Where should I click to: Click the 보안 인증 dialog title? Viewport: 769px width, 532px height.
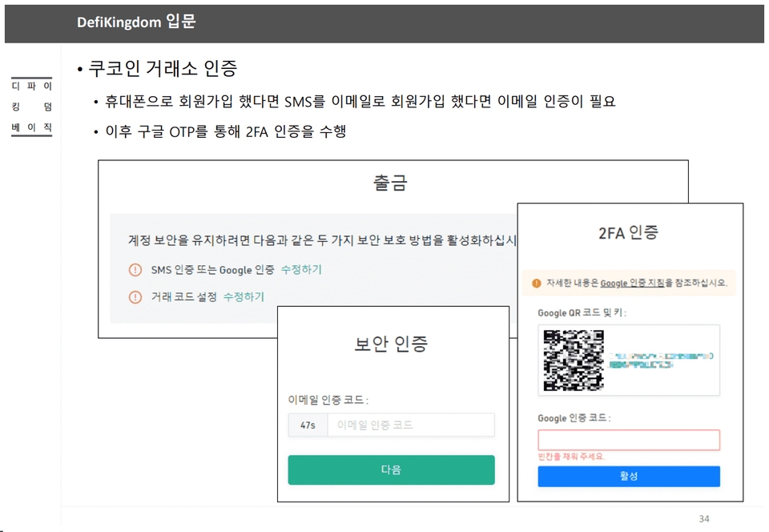[x=391, y=345]
